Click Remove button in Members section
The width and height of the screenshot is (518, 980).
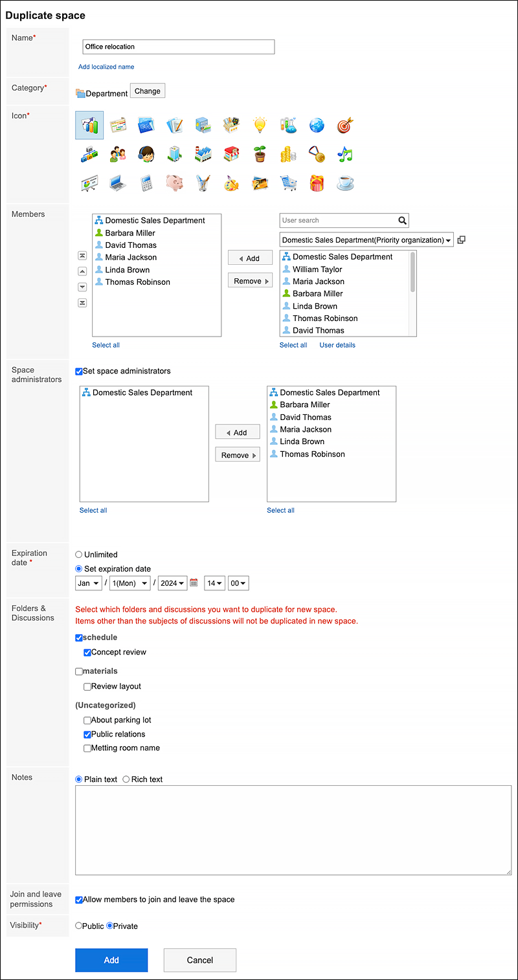250,281
